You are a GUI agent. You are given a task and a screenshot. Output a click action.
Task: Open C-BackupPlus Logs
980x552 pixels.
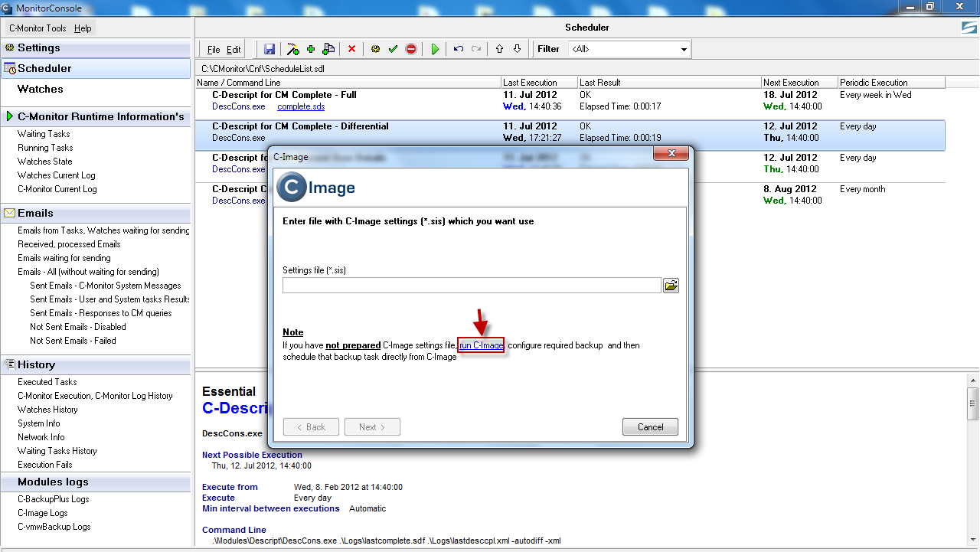click(54, 499)
